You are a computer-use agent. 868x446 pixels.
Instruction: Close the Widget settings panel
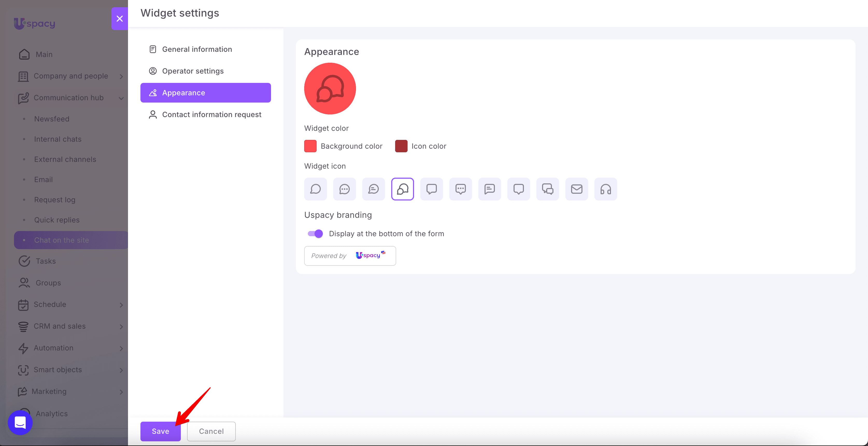[x=120, y=19]
